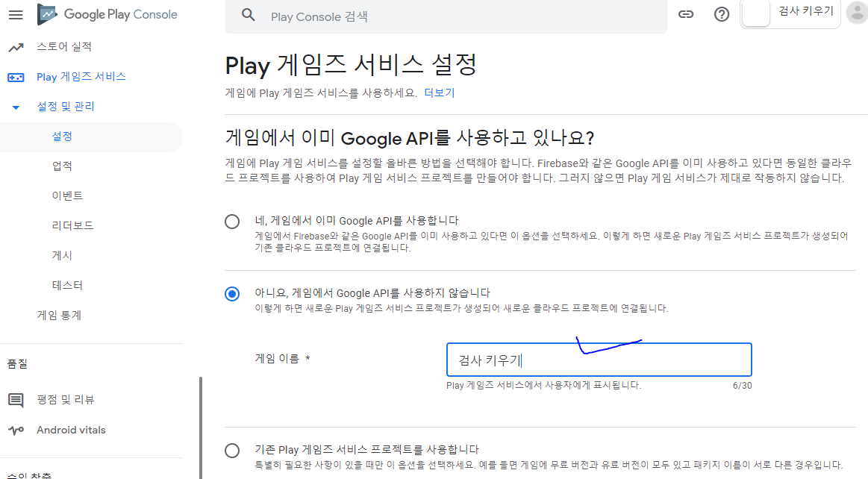Open 평점 및 리뷰 in the sidebar

(66, 399)
